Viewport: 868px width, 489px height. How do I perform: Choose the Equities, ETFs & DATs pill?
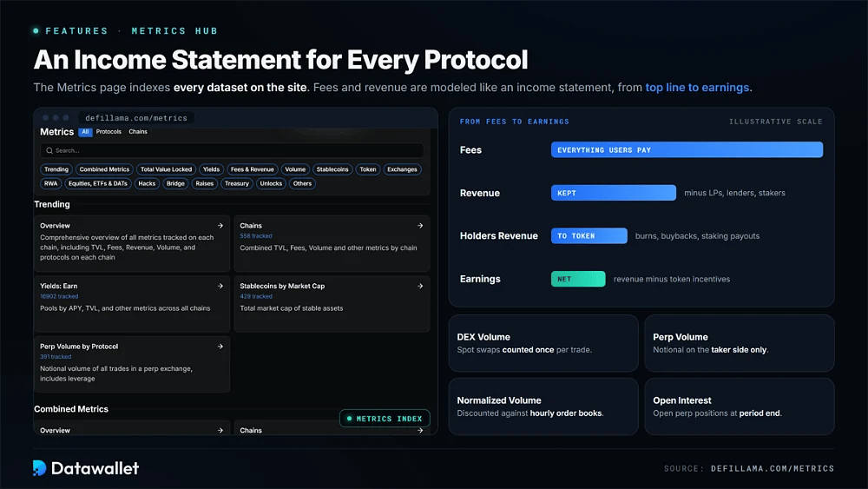pyautogui.click(x=98, y=183)
